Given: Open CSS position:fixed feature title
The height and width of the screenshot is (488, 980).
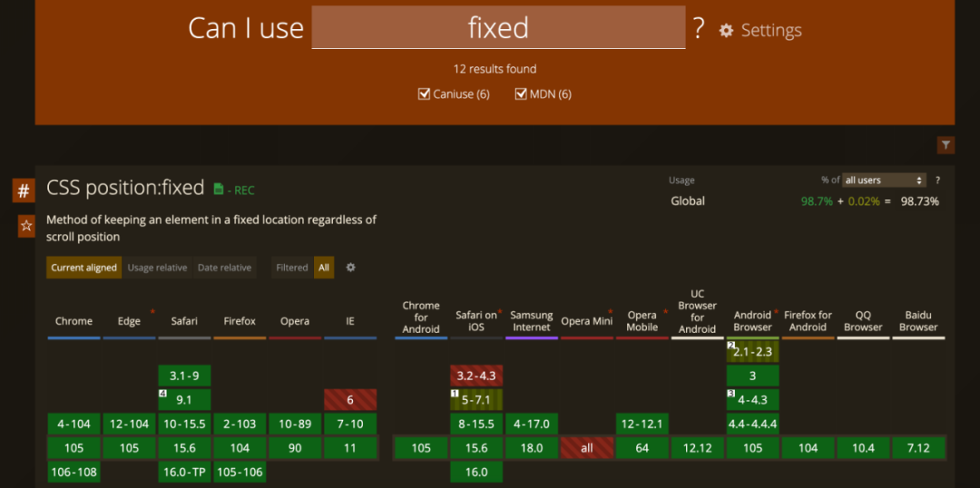Looking at the screenshot, I should pos(125,188).
